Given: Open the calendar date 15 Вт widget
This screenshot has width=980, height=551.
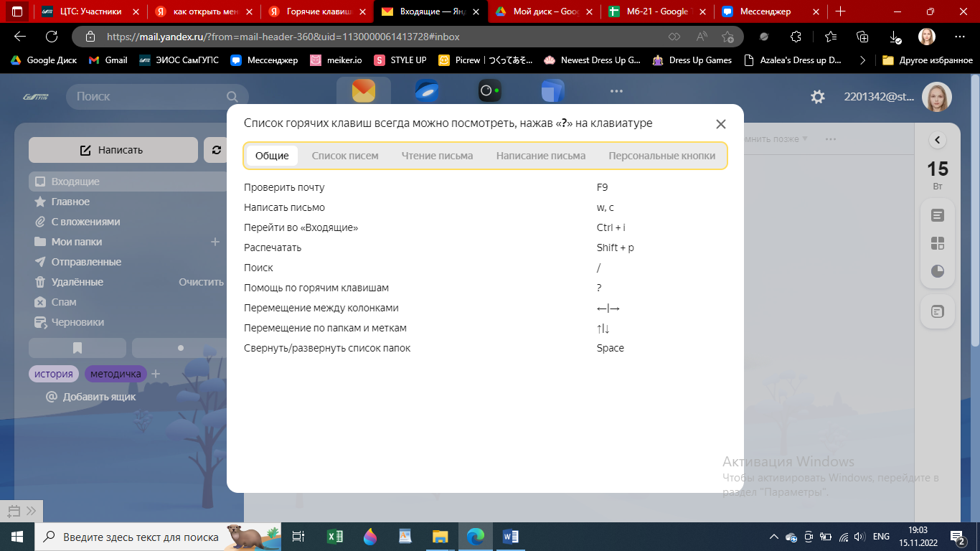Looking at the screenshot, I should tap(937, 174).
